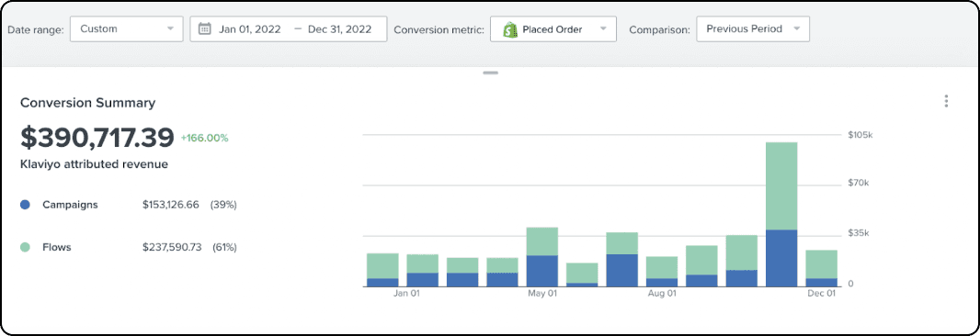Open the Date range Custom dropdown
Image resolution: width=980 pixels, height=336 pixels.
click(x=126, y=28)
